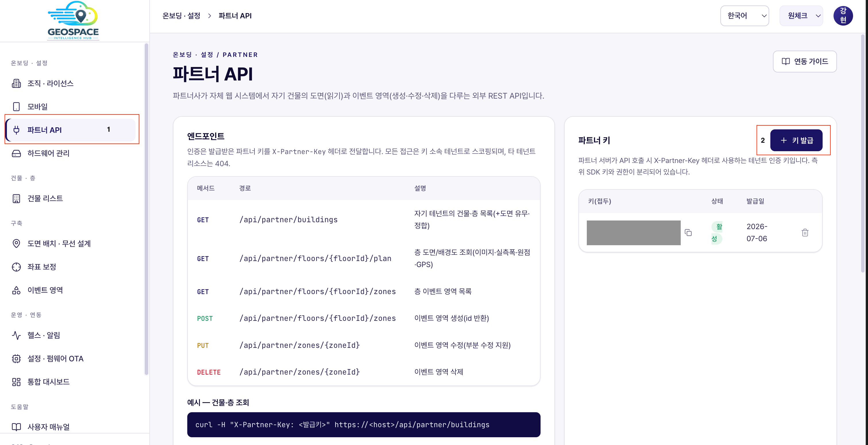Click the GEOSPACE Intelligence Hub logo
The width and height of the screenshot is (868, 445).
(x=73, y=20)
